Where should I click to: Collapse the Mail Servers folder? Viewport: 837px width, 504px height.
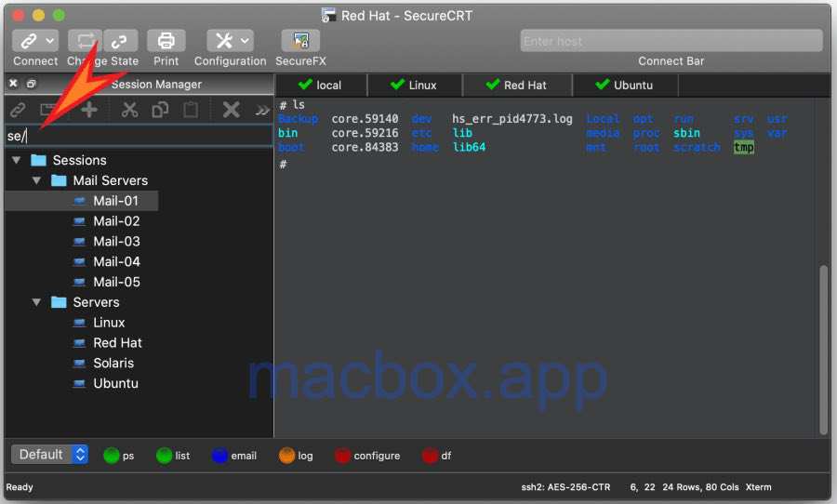36,180
